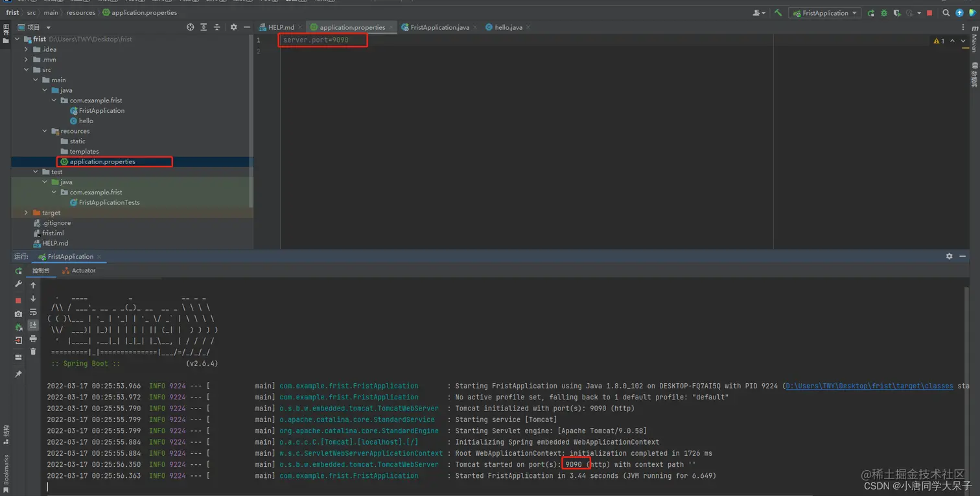The image size is (980, 496).
Task: Run with coverage icon in top toolbar
Action: point(897,13)
